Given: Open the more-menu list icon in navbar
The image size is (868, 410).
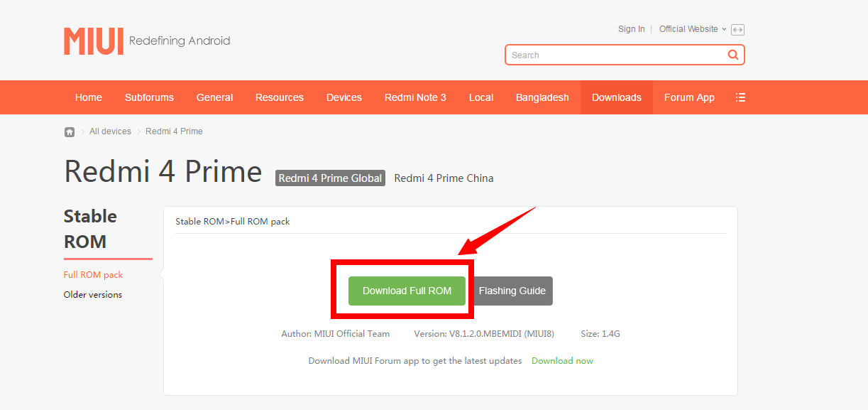Looking at the screenshot, I should (740, 97).
